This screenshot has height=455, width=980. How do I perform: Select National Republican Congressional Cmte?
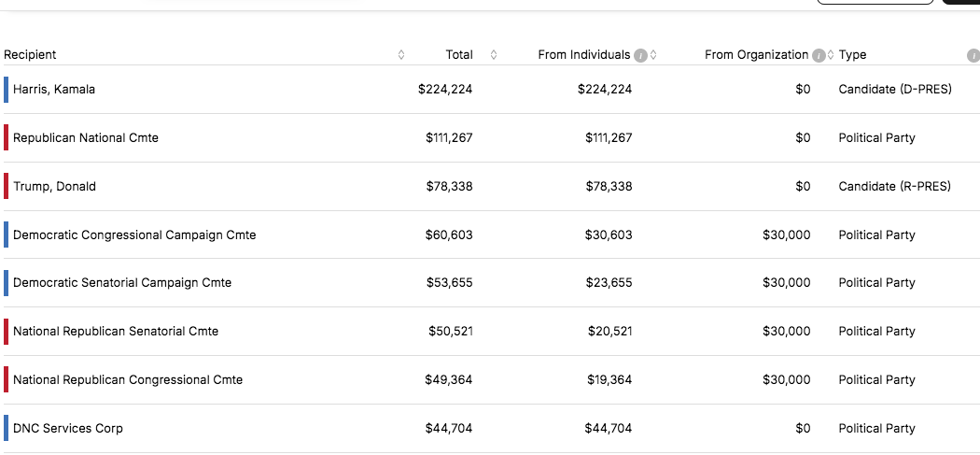point(128,380)
